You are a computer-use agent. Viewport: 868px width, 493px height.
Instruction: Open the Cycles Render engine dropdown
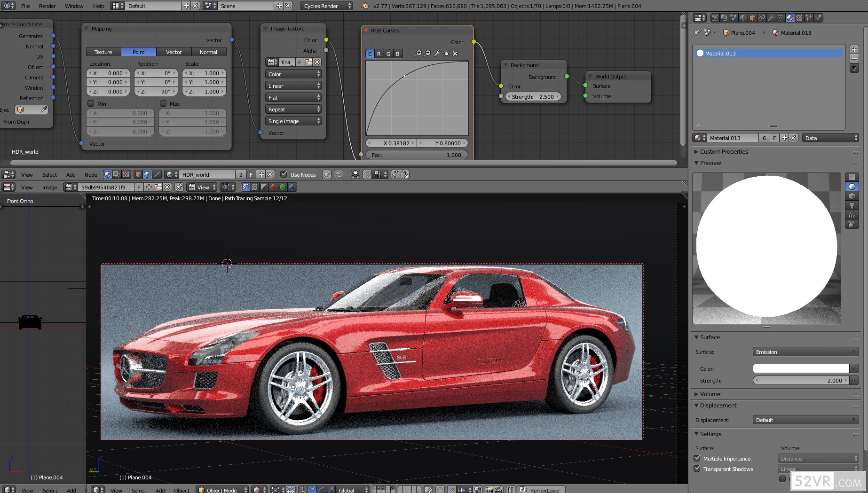pos(326,6)
